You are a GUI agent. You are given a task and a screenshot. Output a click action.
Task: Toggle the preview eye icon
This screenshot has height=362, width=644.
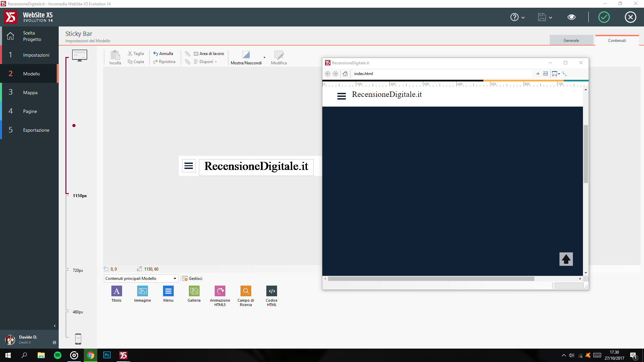click(572, 17)
